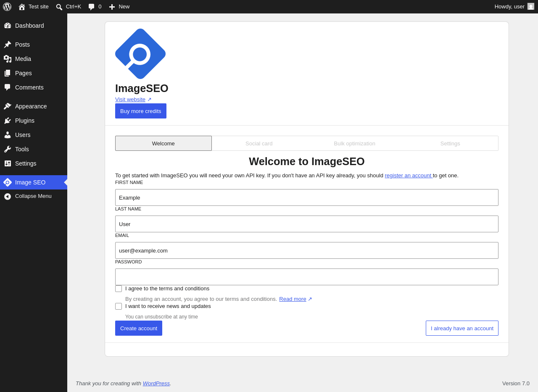Screen dimensions: 538x392
Task: Open the Pages menu item
Action: coord(34,73)
